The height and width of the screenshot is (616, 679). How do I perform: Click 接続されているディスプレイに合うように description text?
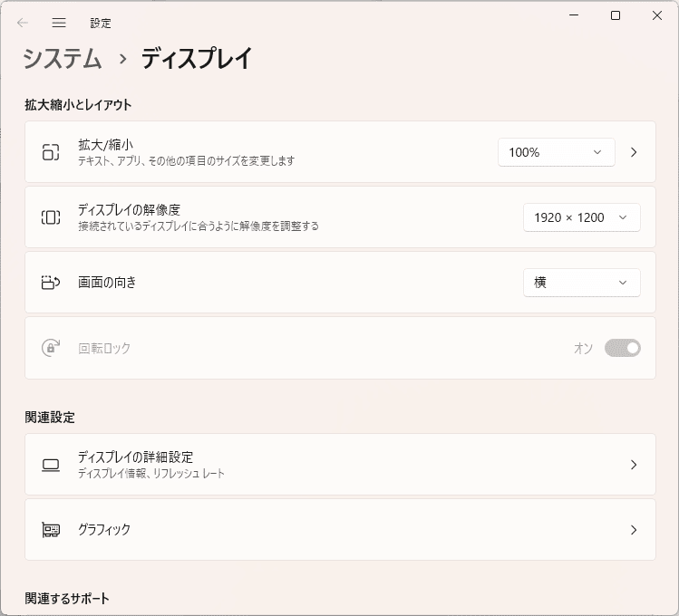(199, 226)
